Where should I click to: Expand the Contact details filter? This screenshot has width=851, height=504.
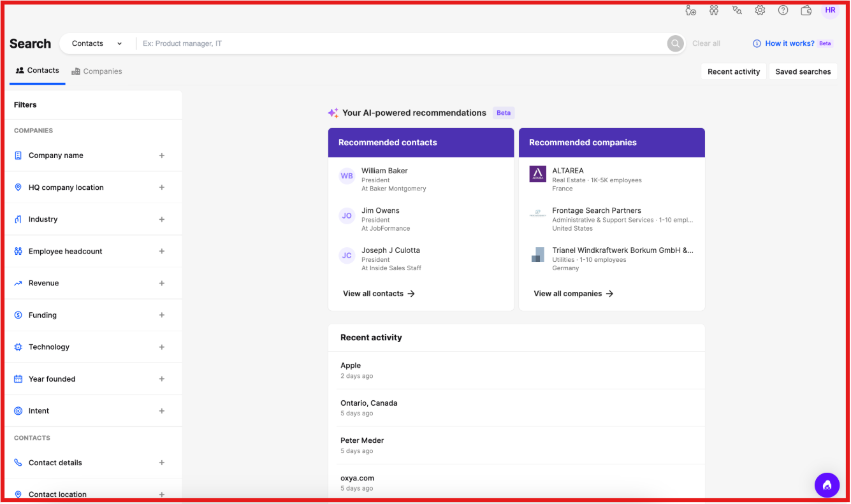(162, 463)
